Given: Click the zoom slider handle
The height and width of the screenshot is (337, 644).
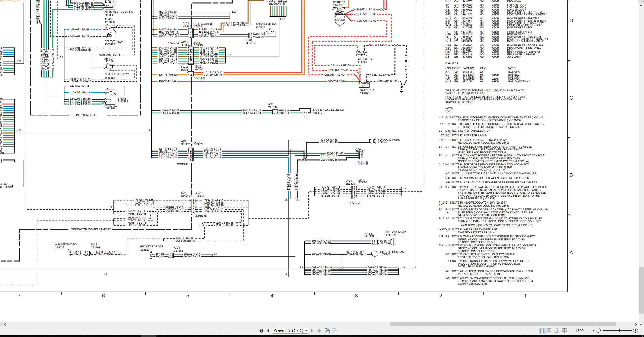Looking at the screenshot, I should tap(619, 330).
